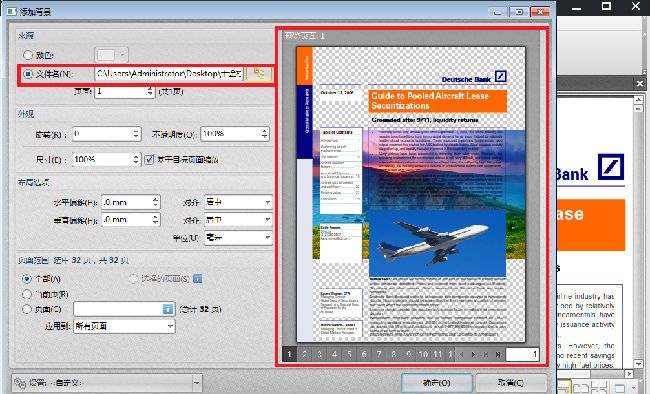Screen dimensions: 650x394
Task: Click the preview next page arrow
Action: click(473, 354)
